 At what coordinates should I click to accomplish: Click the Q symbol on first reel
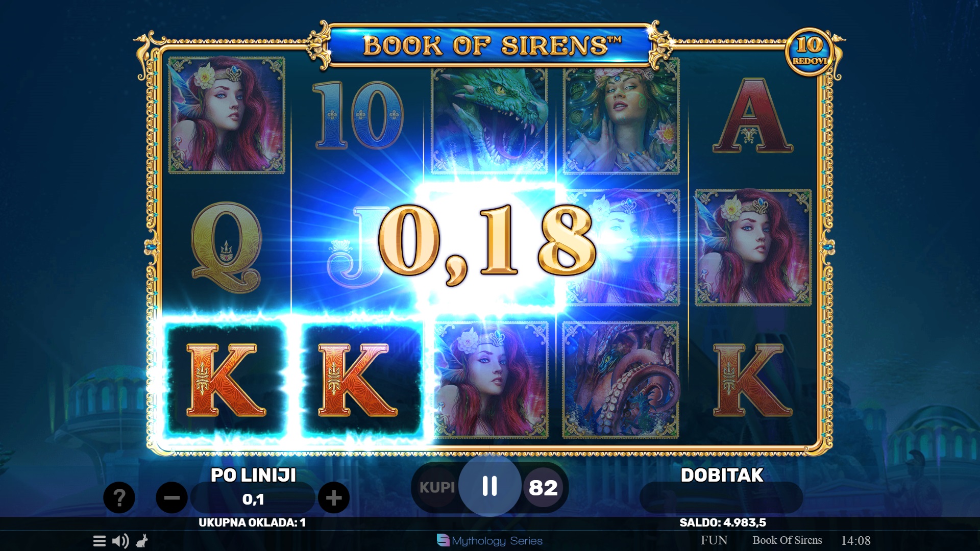pos(227,247)
